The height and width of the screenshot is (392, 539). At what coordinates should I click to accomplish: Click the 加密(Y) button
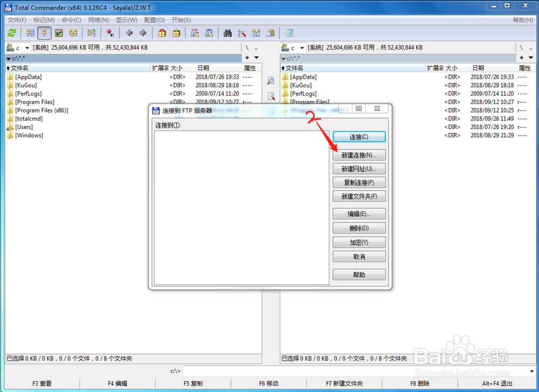(359, 242)
